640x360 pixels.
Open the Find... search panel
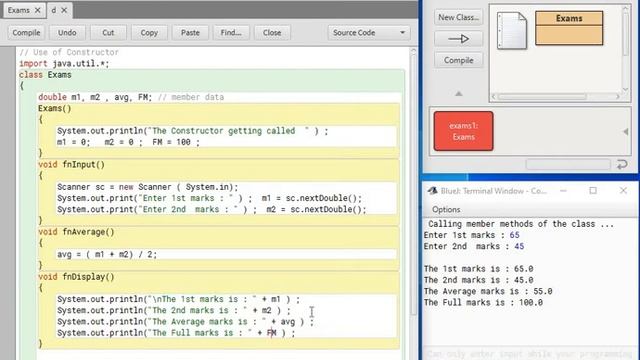tap(231, 33)
